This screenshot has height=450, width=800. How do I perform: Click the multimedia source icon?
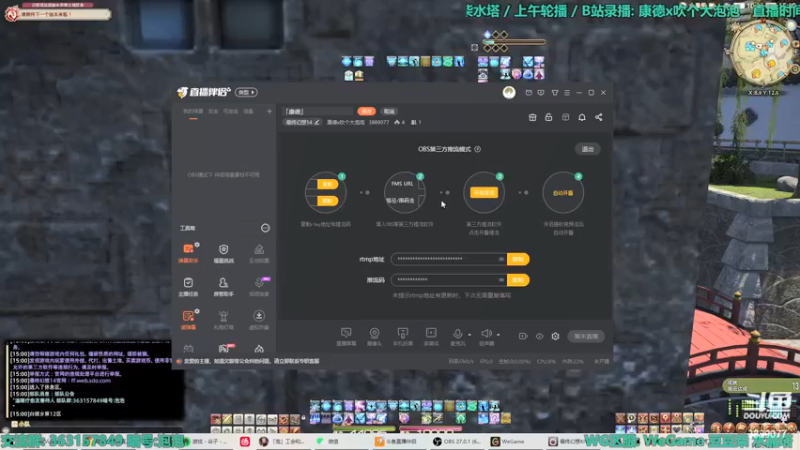(x=431, y=337)
